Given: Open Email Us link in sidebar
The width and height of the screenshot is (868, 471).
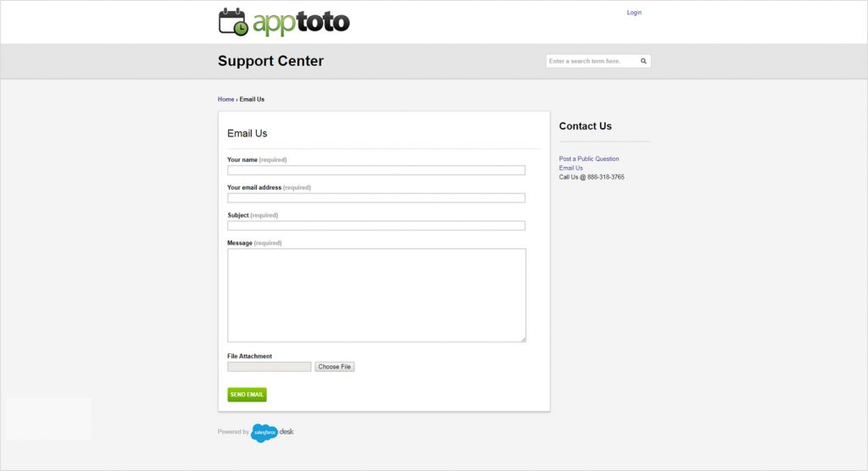Looking at the screenshot, I should click(570, 168).
